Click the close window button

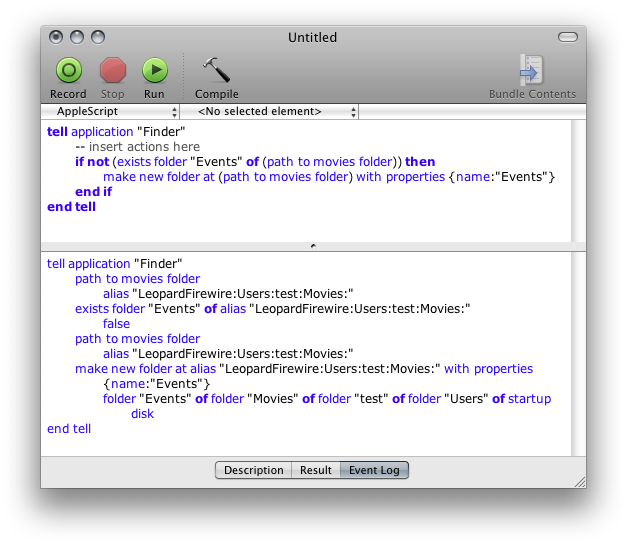tap(56, 37)
